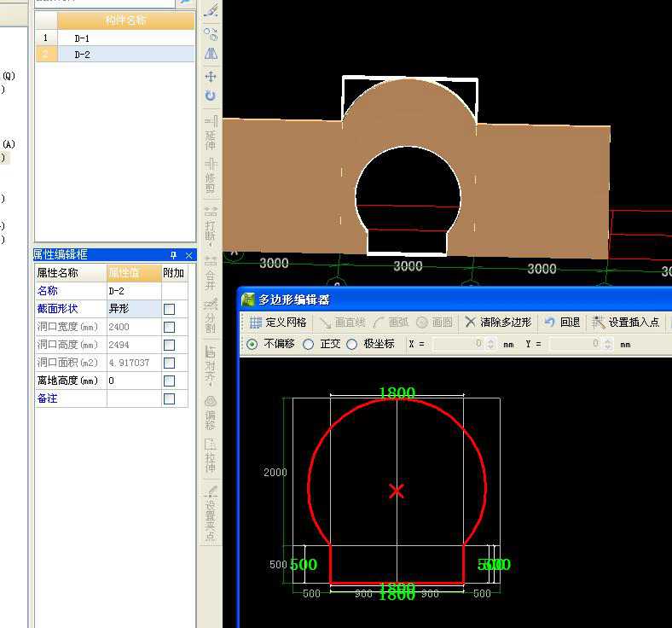The image size is (672, 628).
Task: Click the 洞口面积 value 4.917037
Action: [134, 363]
